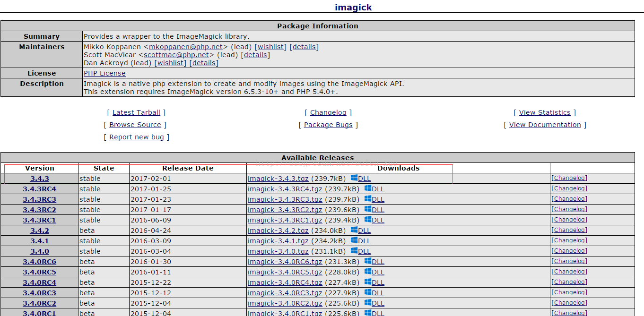Download imagick-3.4.3.tgz
The image size is (644, 316).
coord(278,179)
